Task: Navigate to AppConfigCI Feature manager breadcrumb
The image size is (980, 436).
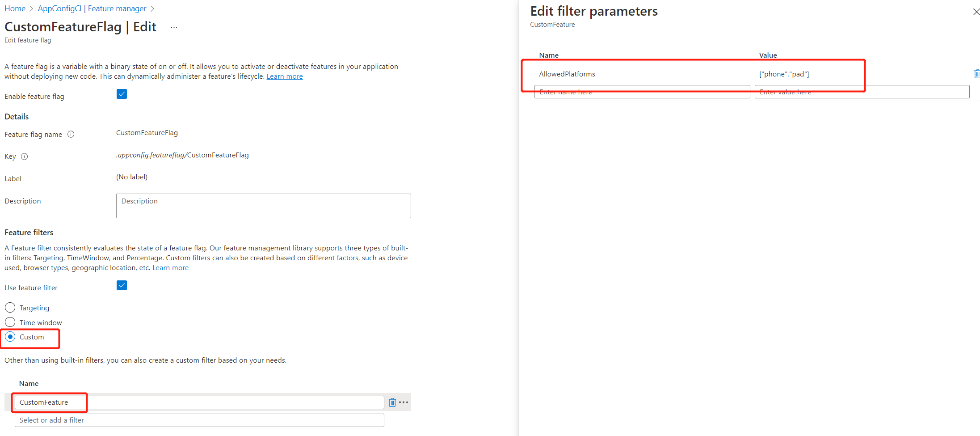Action: [92, 8]
